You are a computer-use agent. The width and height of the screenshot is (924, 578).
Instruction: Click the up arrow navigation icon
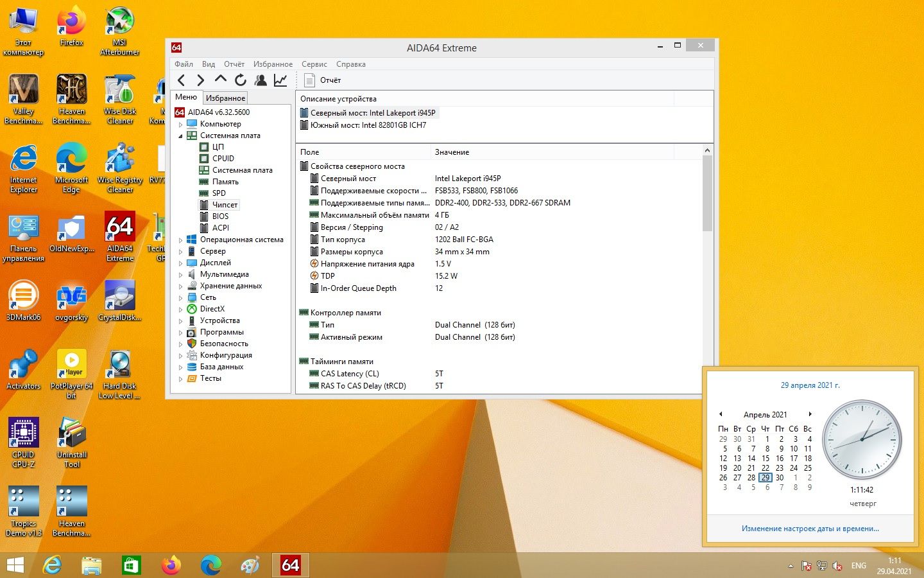click(x=221, y=80)
